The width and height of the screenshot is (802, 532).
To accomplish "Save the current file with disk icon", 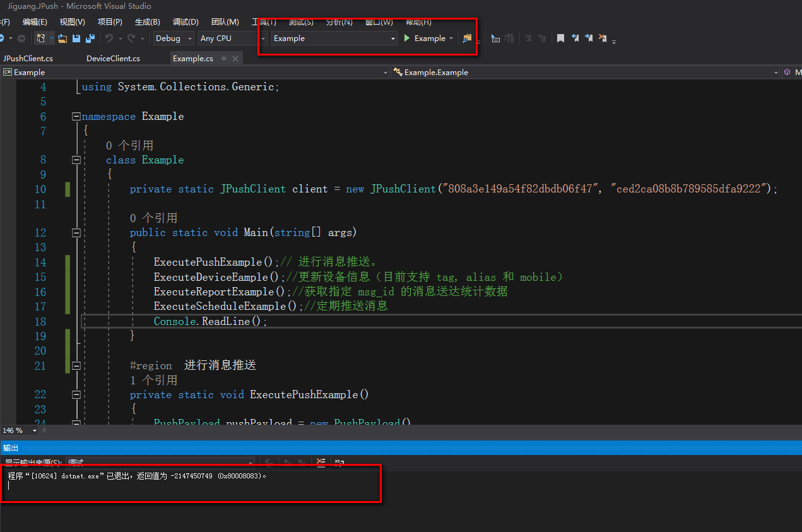I will click(x=76, y=38).
